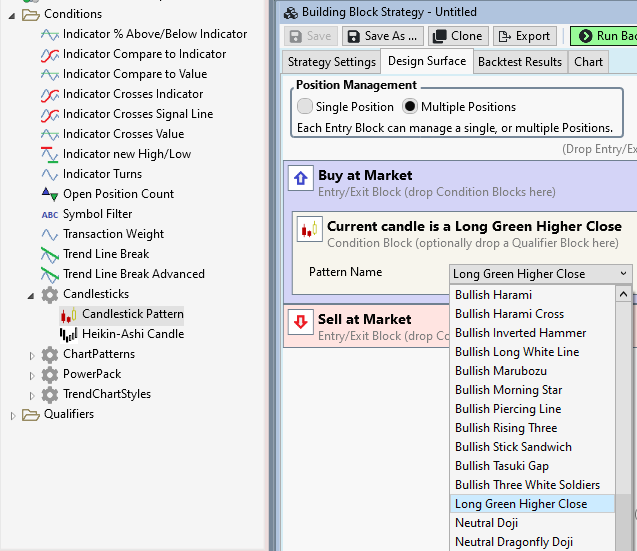Collapse the Candlesticks tree node
This screenshot has height=551, width=637.
[x=31, y=294]
